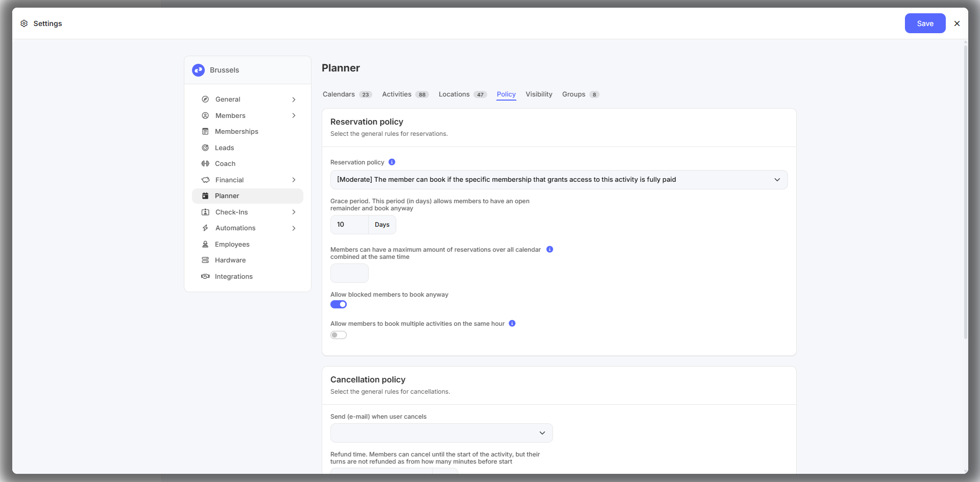Click the Automations lightning bolt icon

tap(205, 228)
